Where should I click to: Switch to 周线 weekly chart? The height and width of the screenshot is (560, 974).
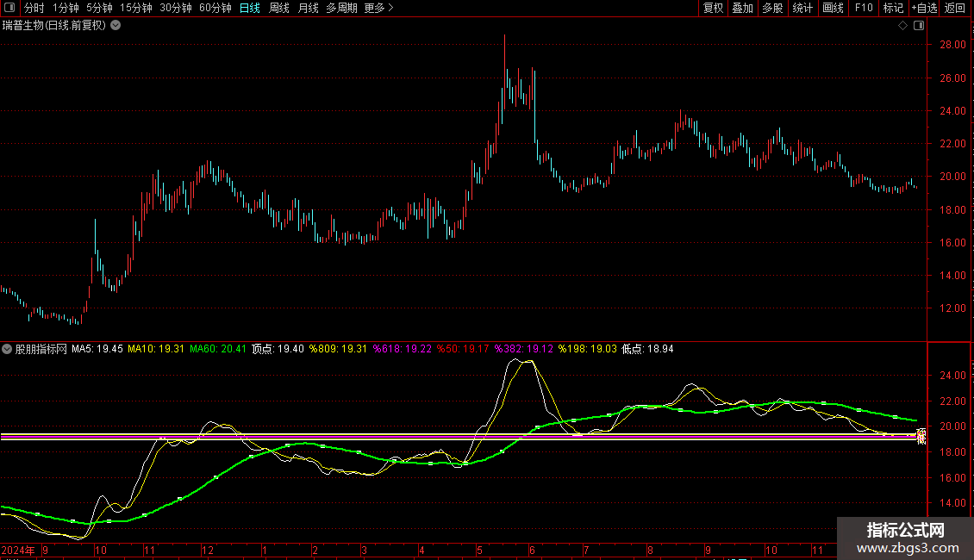pyautogui.click(x=279, y=8)
